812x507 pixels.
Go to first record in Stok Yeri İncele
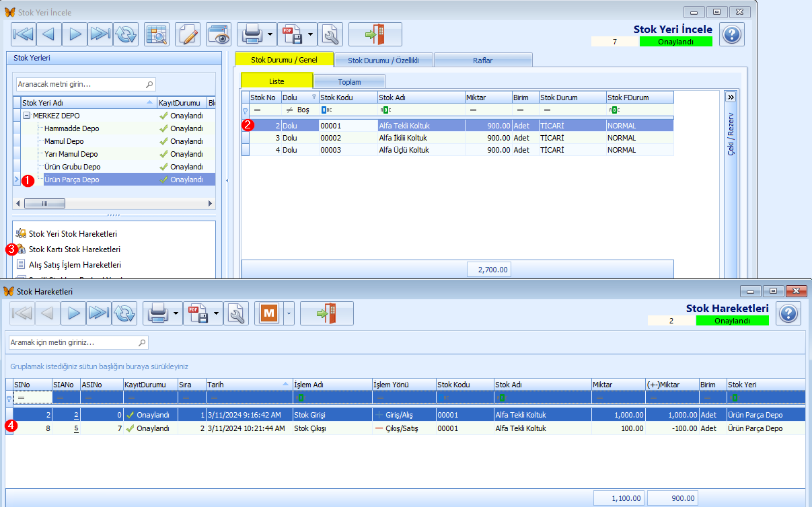pos(24,34)
